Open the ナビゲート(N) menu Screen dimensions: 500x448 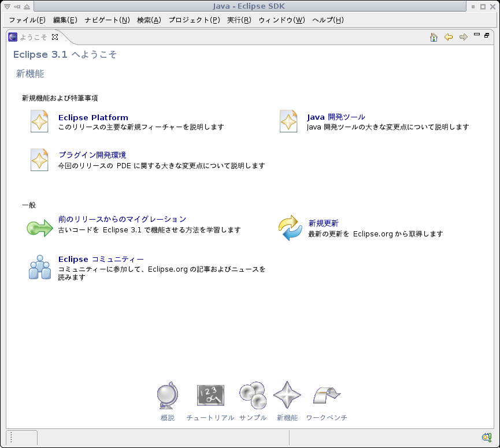(x=107, y=20)
